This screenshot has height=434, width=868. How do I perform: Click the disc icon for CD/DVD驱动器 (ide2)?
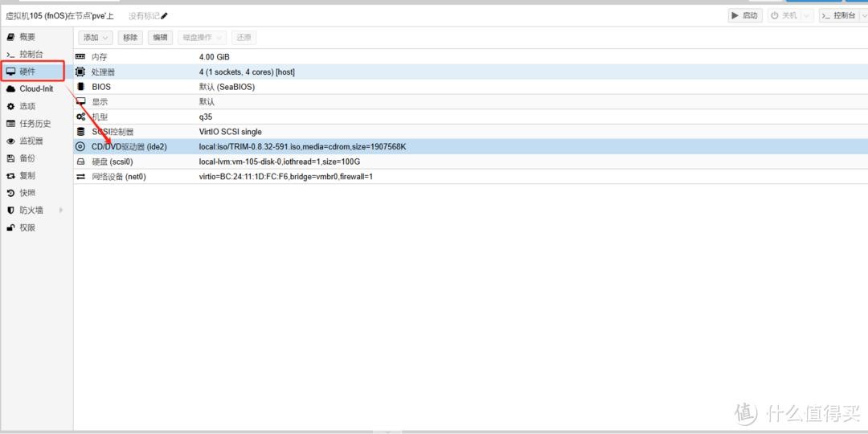[80, 146]
